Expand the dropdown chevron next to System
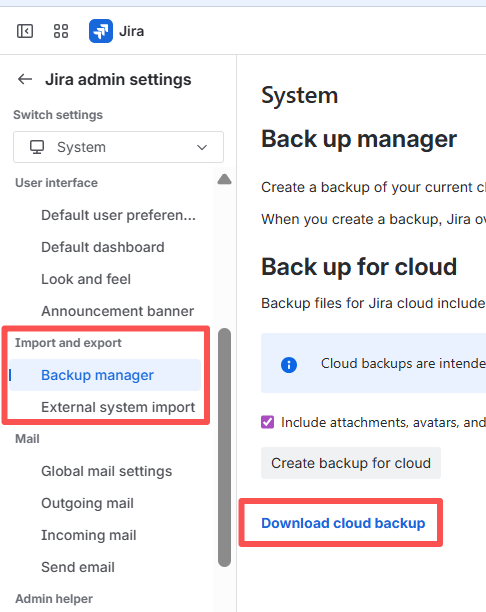The image size is (486, 612). (x=202, y=148)
